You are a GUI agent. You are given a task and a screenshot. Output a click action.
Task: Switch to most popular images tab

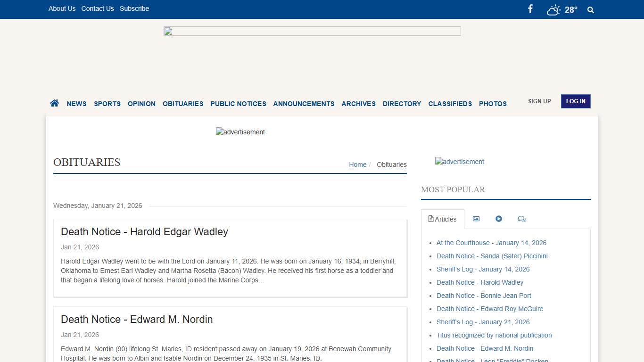(476, 219)
